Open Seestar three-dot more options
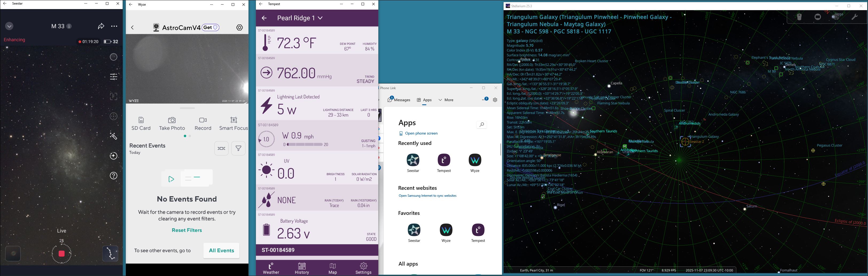868x276 pixels. [114, 26]
